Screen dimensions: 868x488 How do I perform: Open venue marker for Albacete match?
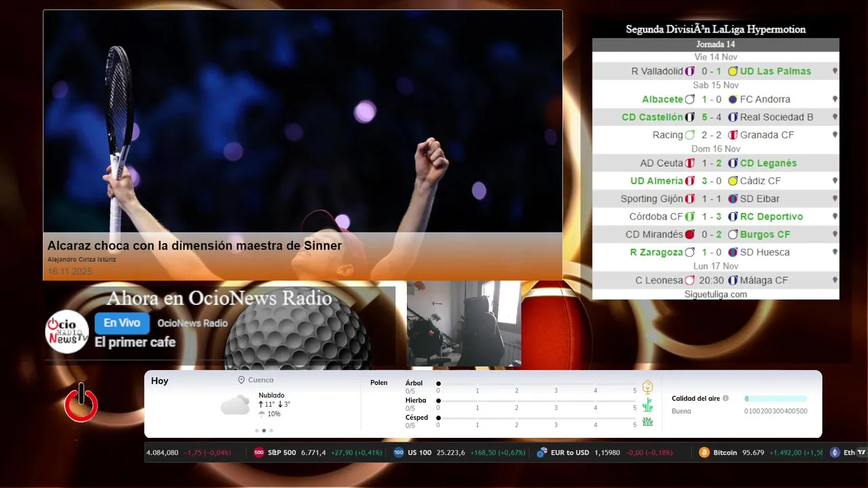(835, 99)
